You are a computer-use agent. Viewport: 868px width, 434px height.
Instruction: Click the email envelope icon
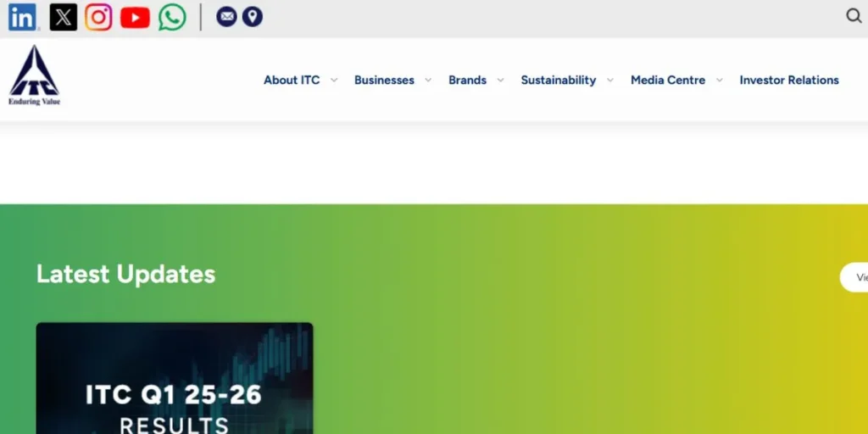[x=226, y=17]
